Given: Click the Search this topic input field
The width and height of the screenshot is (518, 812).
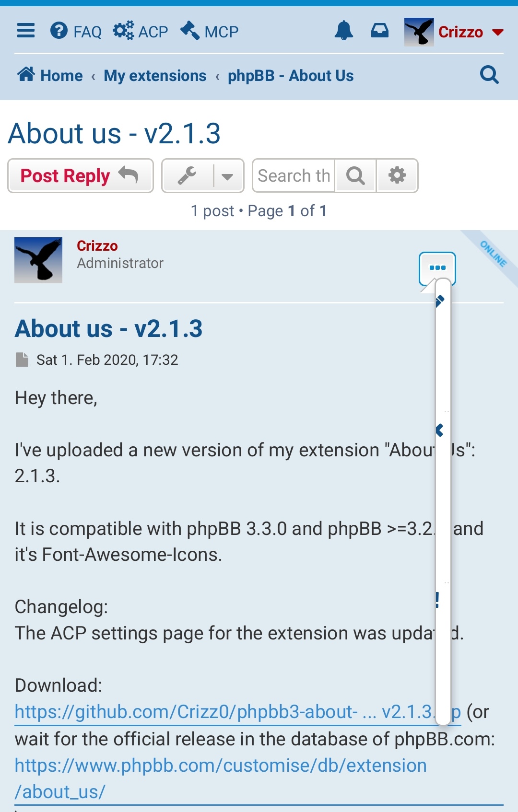Looking at the screenshot, I should (x=294, y=175).
